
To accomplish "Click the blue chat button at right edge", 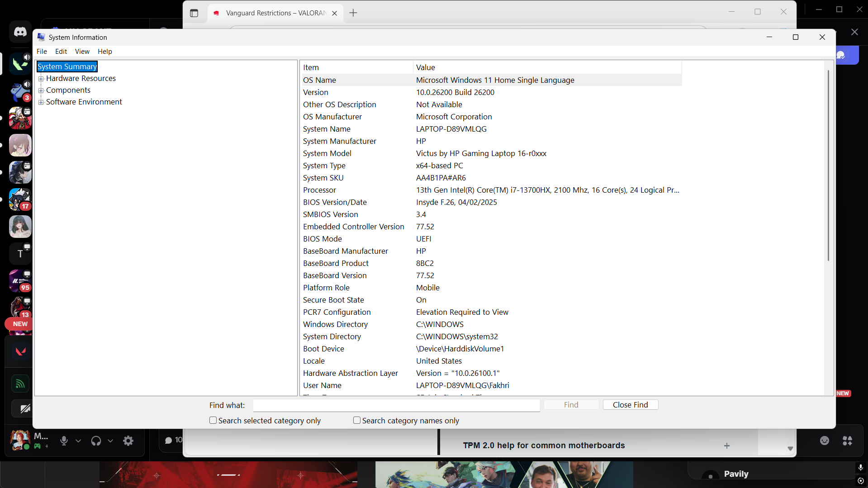I will pos(846,55).
